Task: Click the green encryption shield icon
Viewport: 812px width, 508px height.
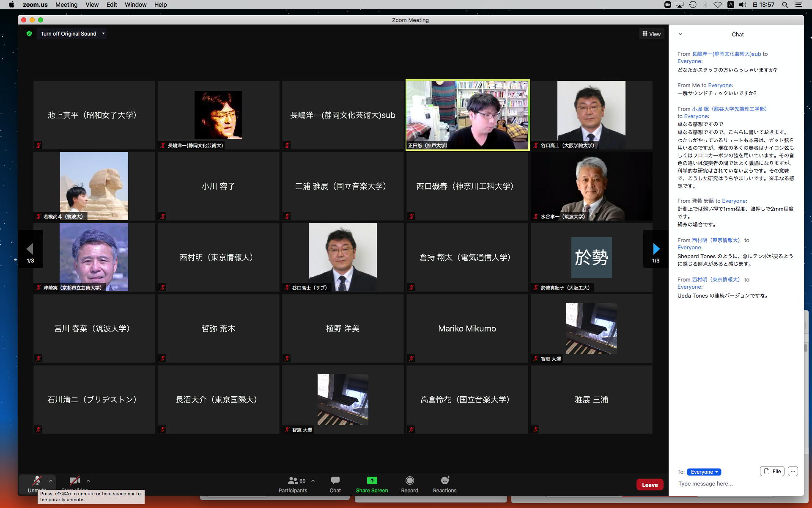Action: pyautogui.click(x=29, y=34)
